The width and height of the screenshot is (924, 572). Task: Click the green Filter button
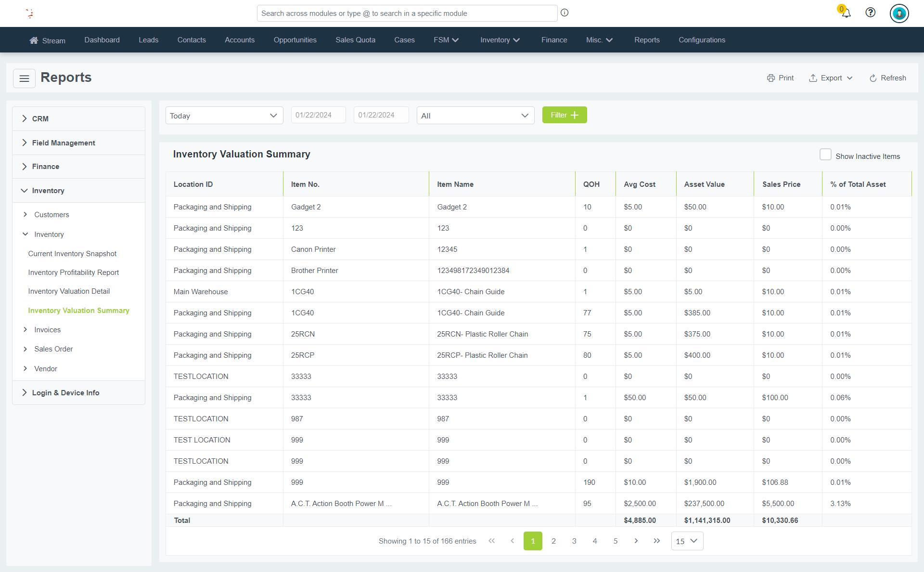tap(564, 115)
